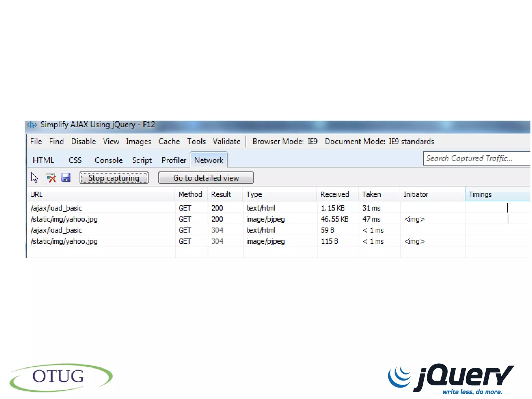The width and height of the screenshot is (532, 399).
Task: Click the <img> initiator in the 47 ms row
Action: pos(414,219)
